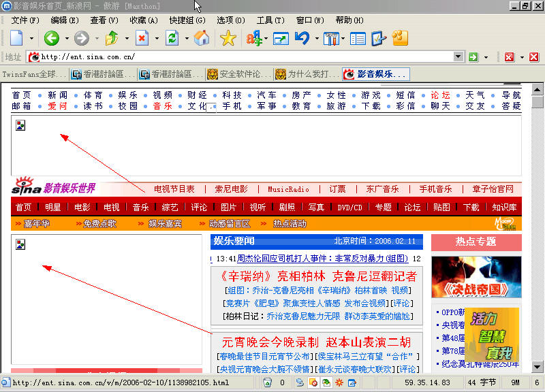The width and height of the screenshot is (545, 392).
Task: Click the grey Forward arrow button
Action: (x=81, y=38)
